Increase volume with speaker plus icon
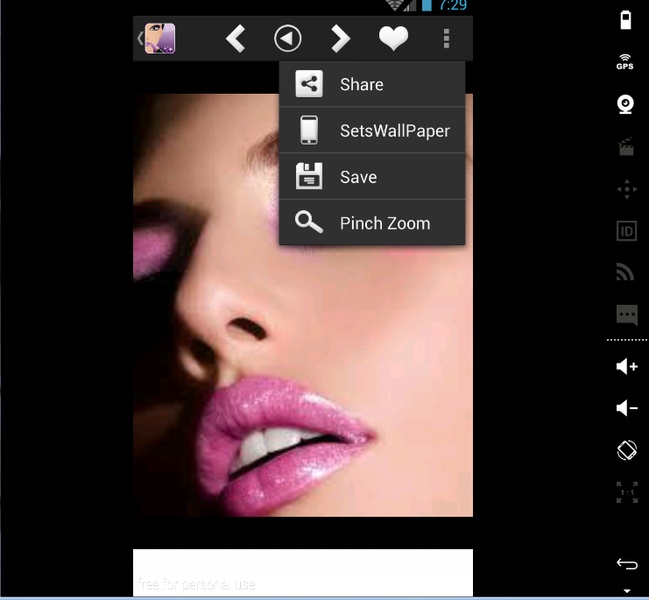 [x=627, y=366]
